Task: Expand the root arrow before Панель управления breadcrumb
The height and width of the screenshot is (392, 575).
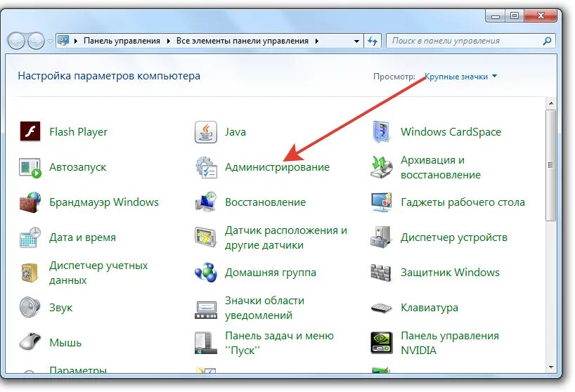Action: pos(75,41)
